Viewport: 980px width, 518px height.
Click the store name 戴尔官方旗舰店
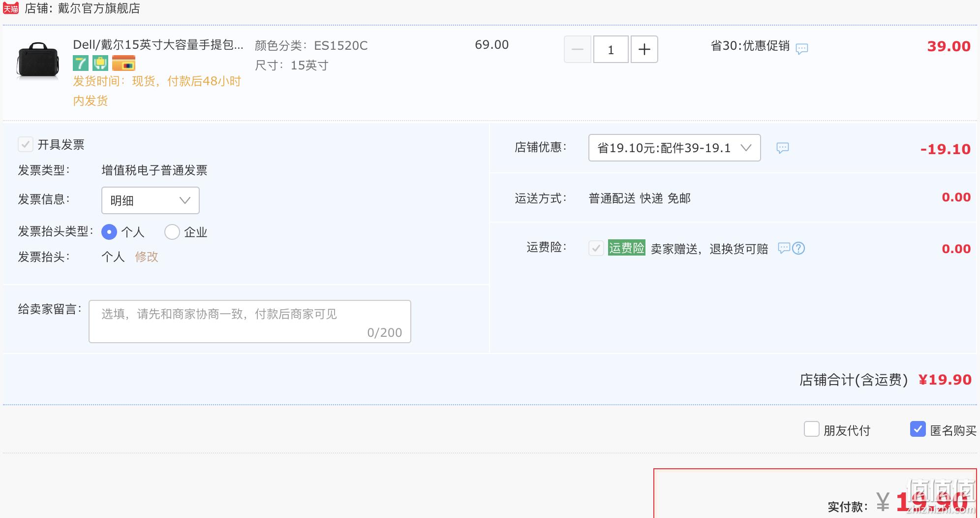pos(99,8)
